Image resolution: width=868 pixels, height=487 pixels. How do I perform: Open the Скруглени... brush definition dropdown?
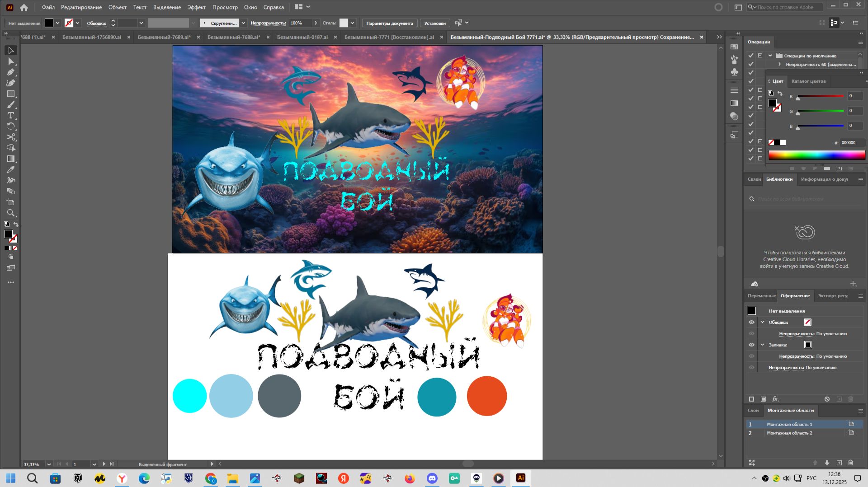[x=243, y=23]
